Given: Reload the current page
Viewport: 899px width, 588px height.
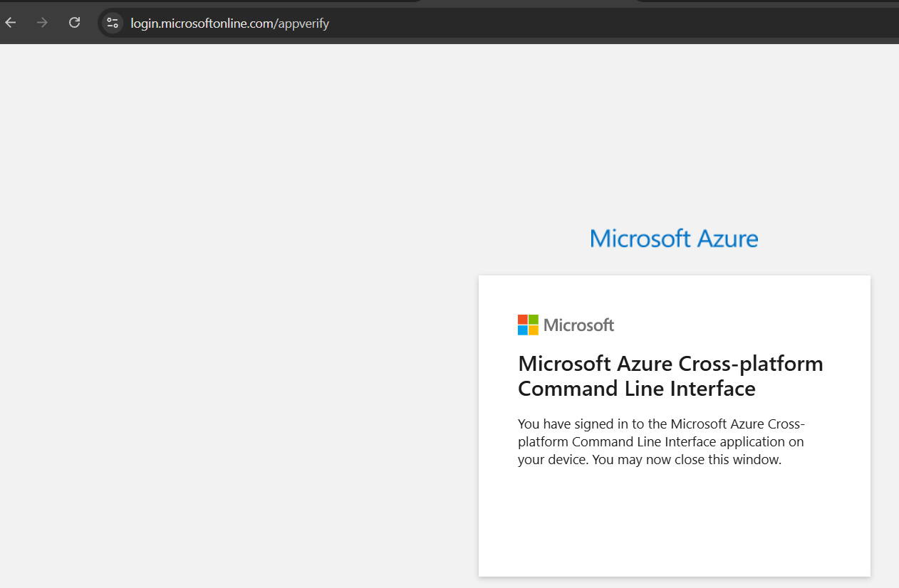Looking at the screenshot, I should click(x=74, y=23).
